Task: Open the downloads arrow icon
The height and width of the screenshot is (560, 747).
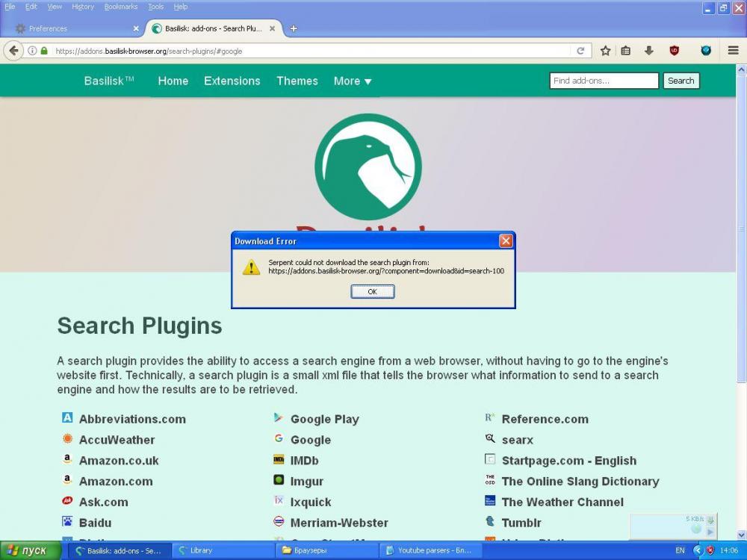Action: pos(649,51)
